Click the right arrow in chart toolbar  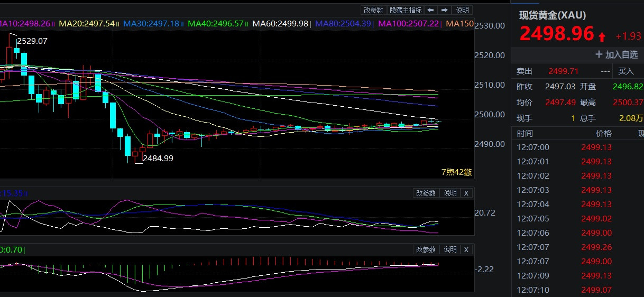click(x=445, y=10)
